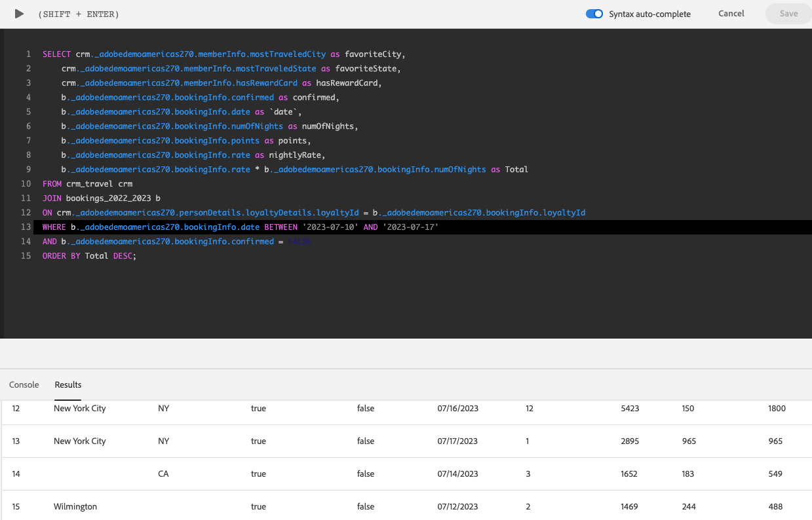Select the 07/16/2023 date cell
812x520 pixels.
458,408
